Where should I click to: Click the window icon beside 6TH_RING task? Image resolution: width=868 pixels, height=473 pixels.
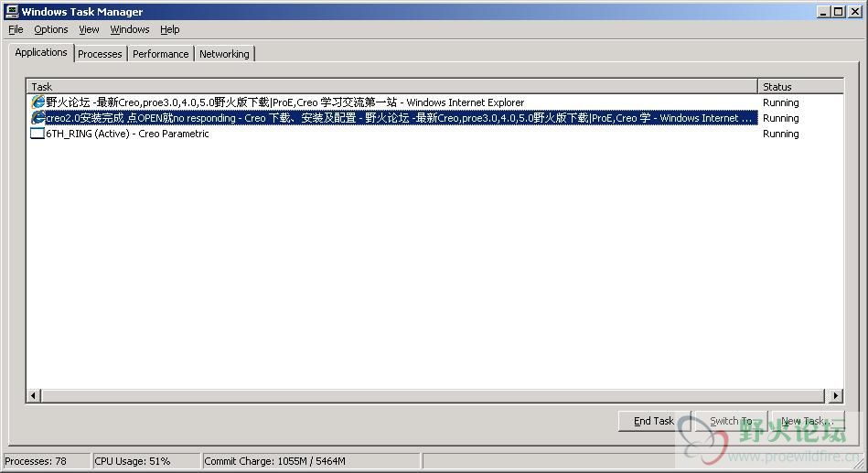coord(38,134)
